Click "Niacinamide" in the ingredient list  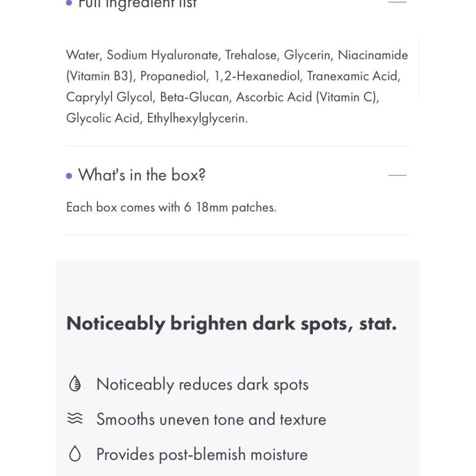pyautogui.click(x=372, y=55)
